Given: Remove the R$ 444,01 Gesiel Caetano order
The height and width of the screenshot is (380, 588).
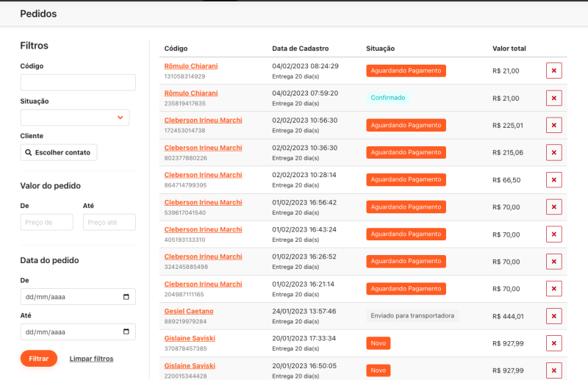Looking at the screenshot, I should pyautogui.click(x=553, y=316).
